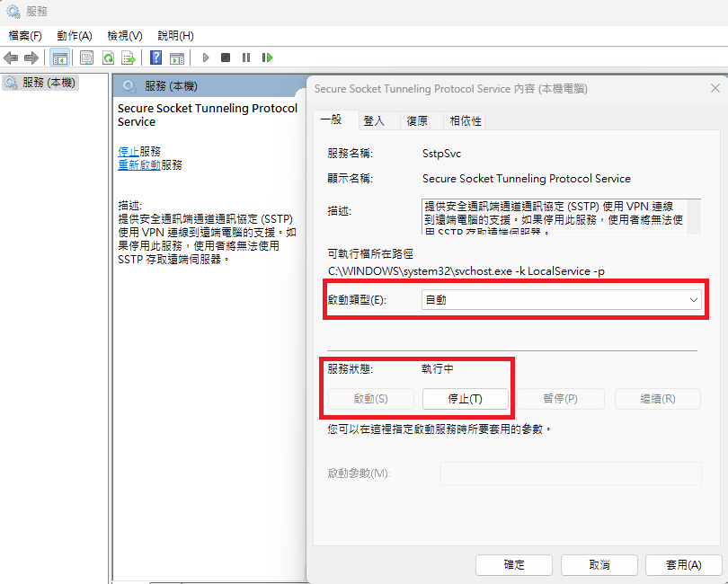
Task: Click the 停止(T) button
Action: point(466,399)
